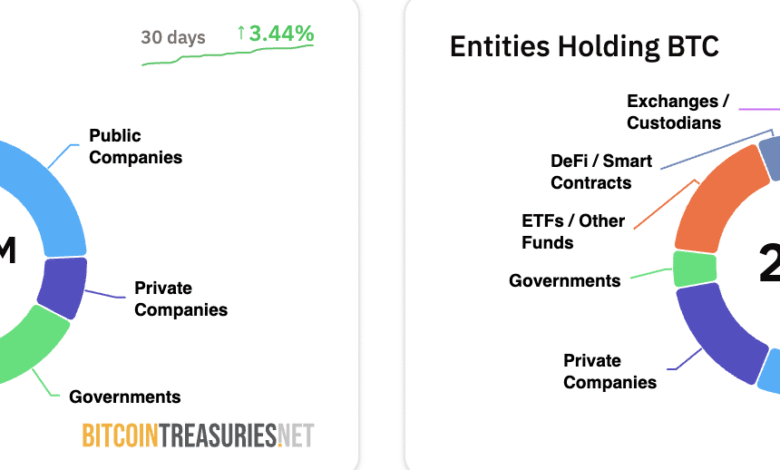Click the ETFs / Other Funds label
780x470 pixels.
[x=573, y=231]
